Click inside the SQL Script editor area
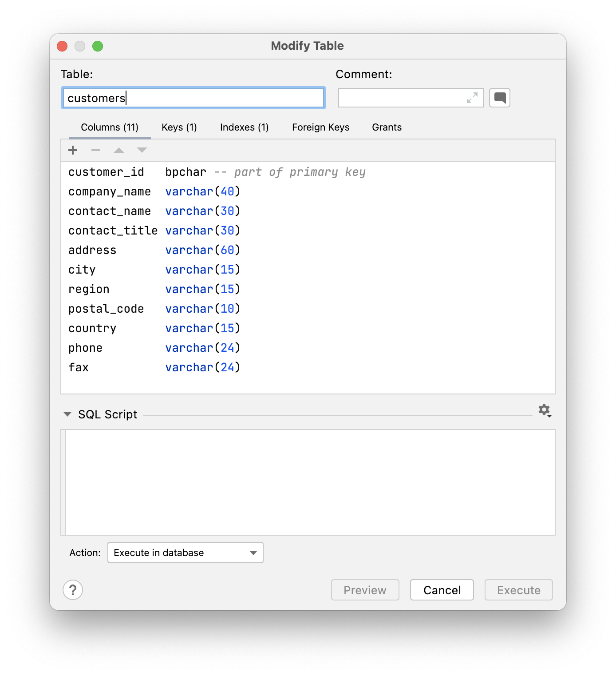The width and height of the screenshot is (616, 676). coord(310,482)
